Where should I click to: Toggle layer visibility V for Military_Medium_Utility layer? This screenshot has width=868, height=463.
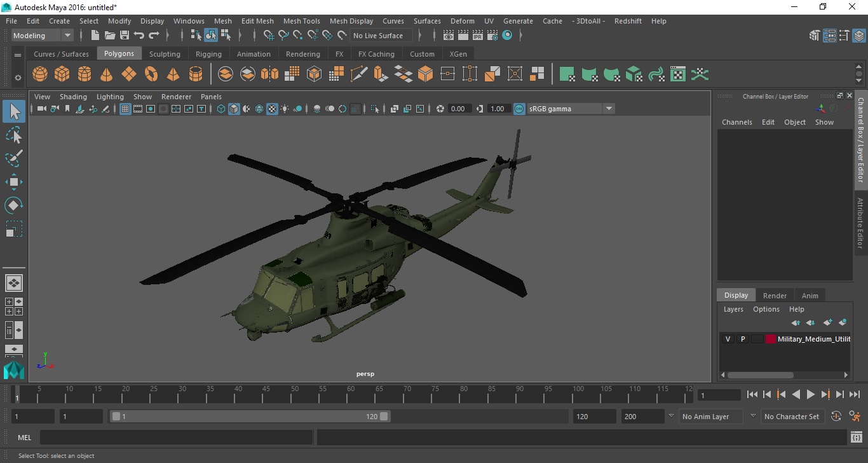click(x=728, y=339)
